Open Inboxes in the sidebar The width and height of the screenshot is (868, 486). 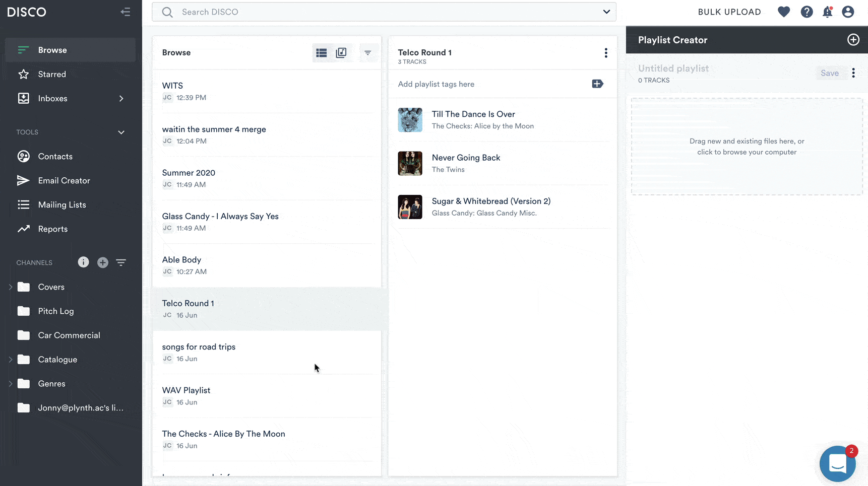53,98
